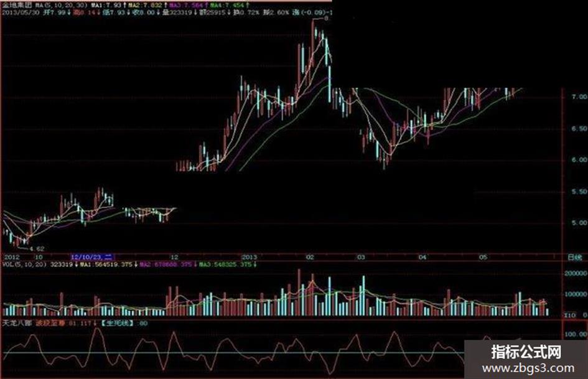Select the VOL(5,10,20) indicator label
The image size is (588, 379).
(x=25, y=264)
